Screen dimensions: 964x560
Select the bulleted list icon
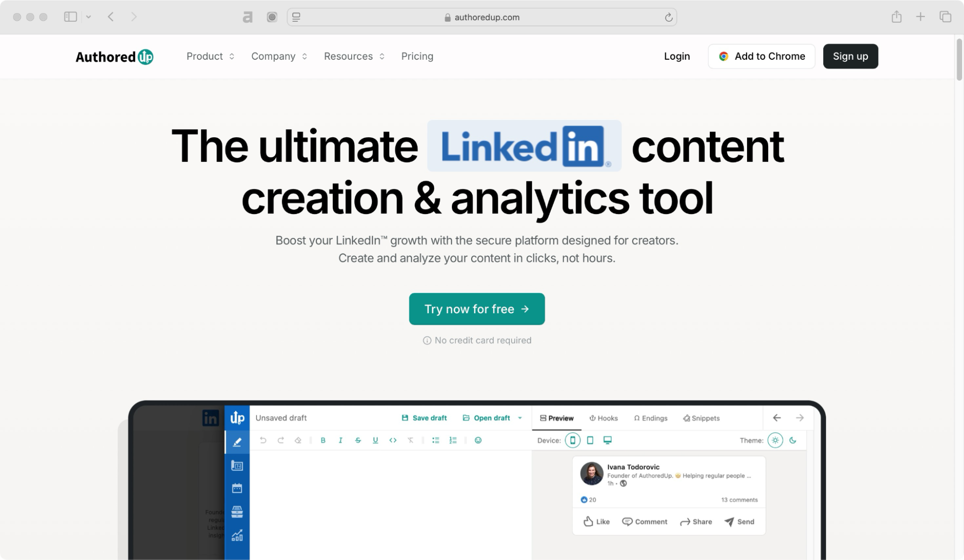pyautogui.click(x=435, y=440)
